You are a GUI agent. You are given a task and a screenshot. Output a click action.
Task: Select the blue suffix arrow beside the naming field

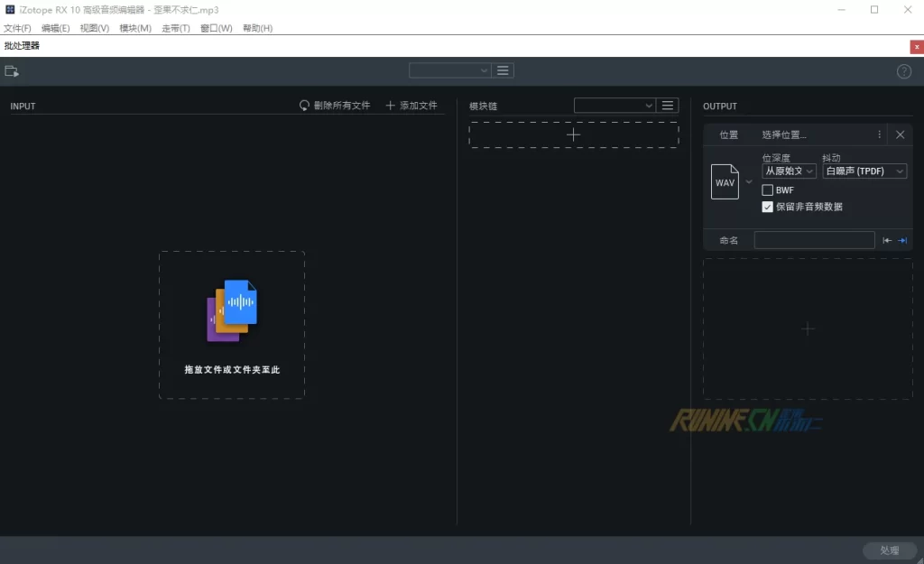(x=902, y=240)
